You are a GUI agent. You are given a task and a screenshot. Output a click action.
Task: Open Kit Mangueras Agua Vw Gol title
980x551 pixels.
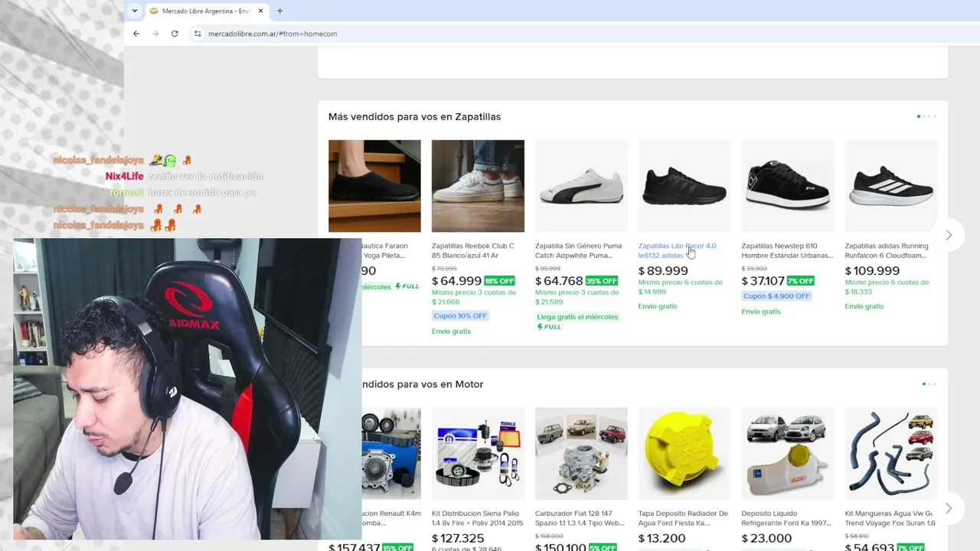point(890,518)
